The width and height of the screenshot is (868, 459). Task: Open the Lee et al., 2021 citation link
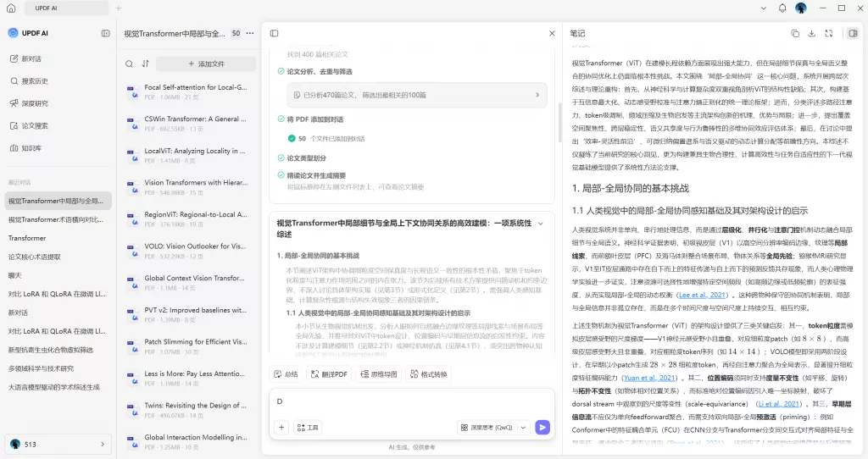point(703,295)
